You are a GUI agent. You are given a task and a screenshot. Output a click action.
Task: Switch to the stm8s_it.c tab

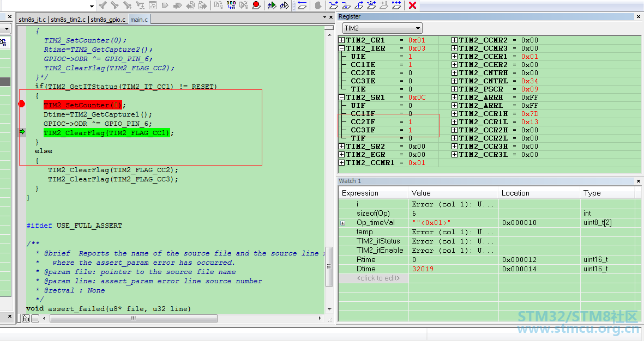point(32,19)
